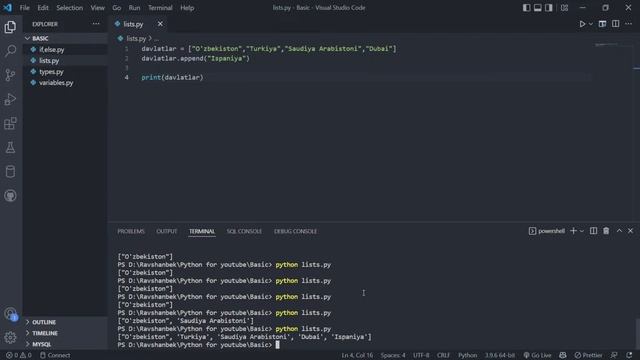Screen dimensions: 640x360
Task: Open the Edit menu
Action: 43,8
